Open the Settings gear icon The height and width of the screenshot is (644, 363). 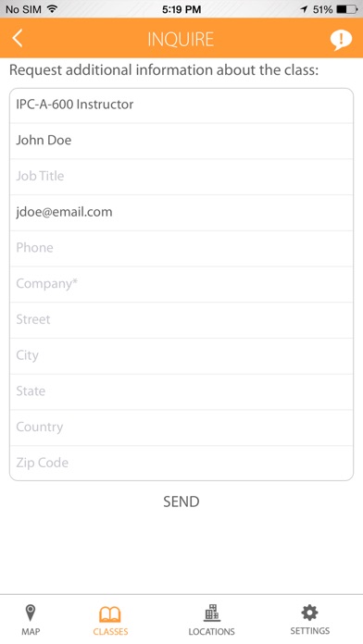tap(309, 613)
